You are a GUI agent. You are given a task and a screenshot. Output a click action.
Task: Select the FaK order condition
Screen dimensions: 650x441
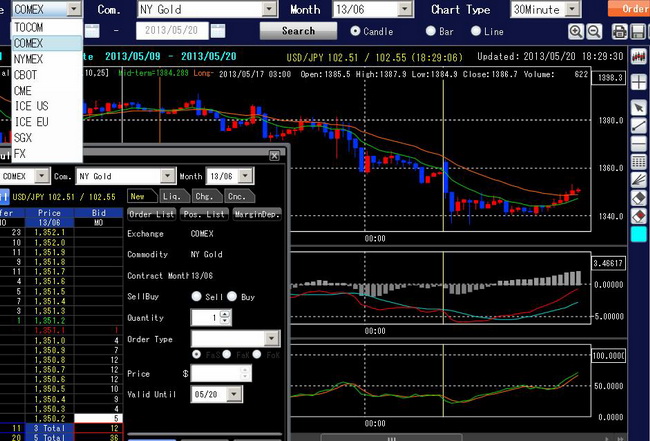227,354
